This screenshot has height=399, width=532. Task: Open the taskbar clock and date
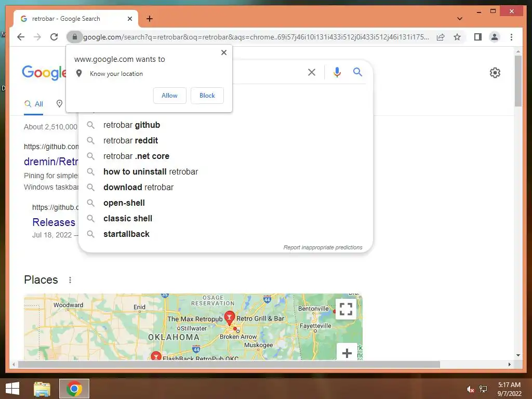(509, 389)
